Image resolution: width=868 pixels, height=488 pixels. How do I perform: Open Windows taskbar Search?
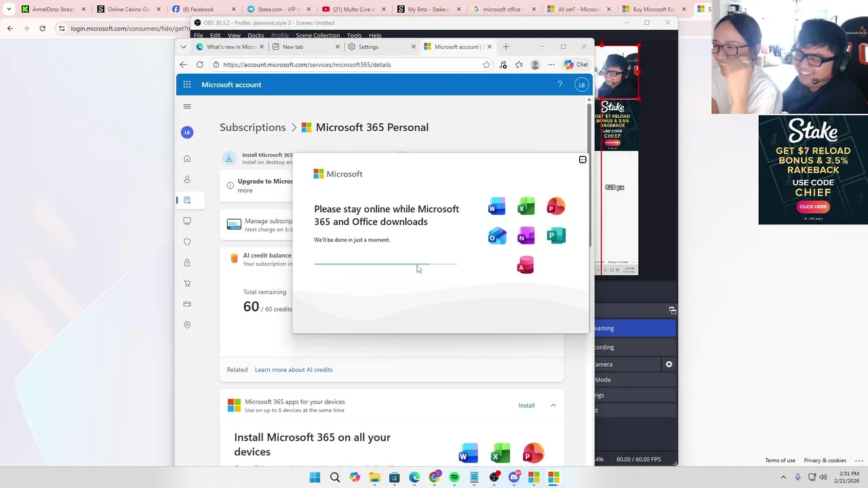pos(335,478)
